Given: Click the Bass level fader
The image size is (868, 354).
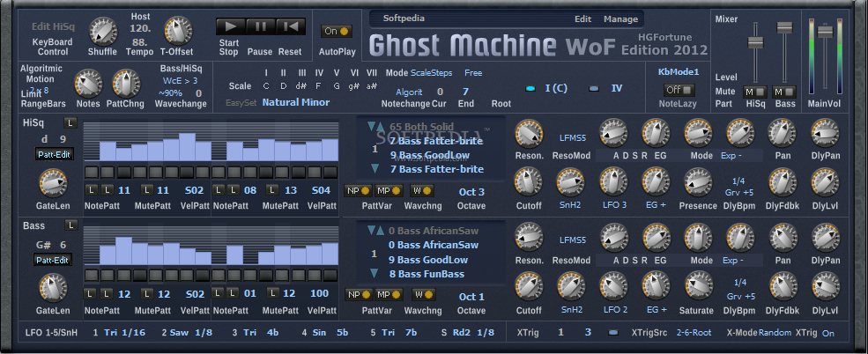Looking at the screenshot, I should pos(785,27).
